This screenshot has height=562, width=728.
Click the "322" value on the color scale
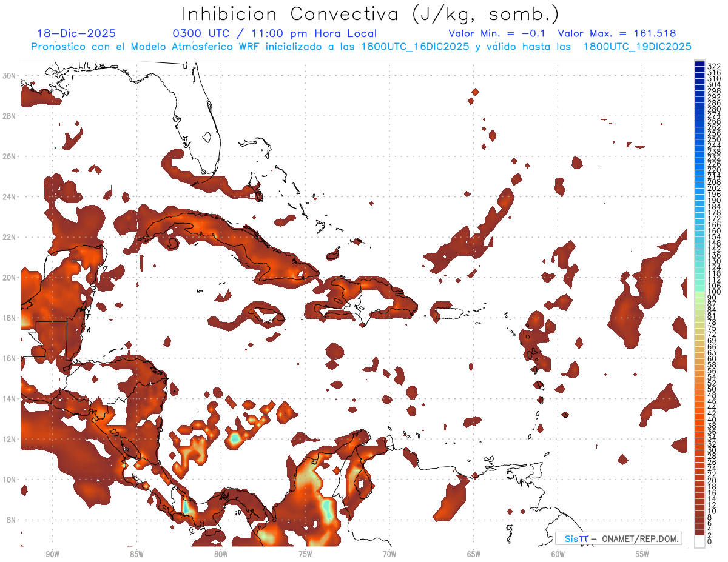(714, 66)
